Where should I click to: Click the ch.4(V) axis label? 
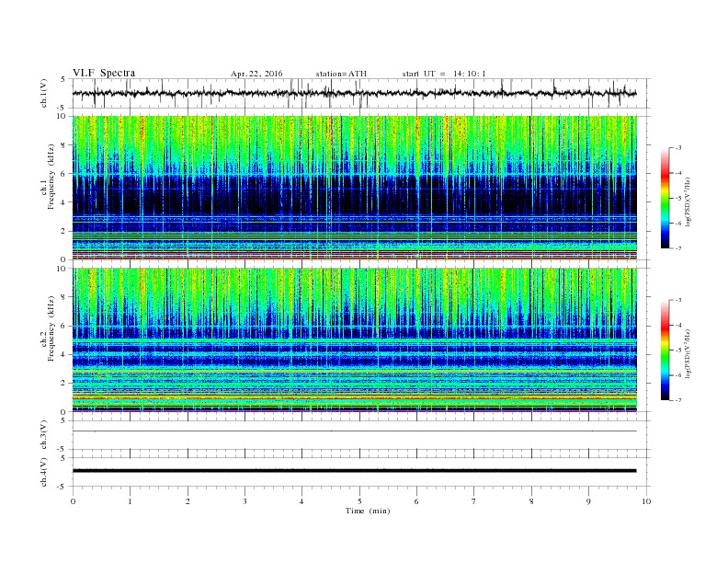[x=44, y=473]
